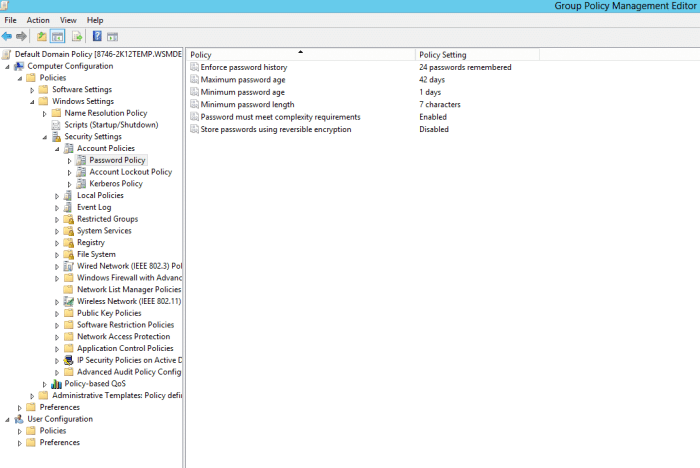This screenshot has width=700, height=468.
Task: Collapse the Windows Settings node
Action: 32,102
